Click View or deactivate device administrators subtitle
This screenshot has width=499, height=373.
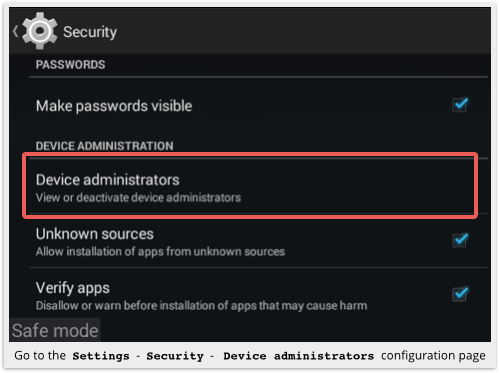(138, 198)
